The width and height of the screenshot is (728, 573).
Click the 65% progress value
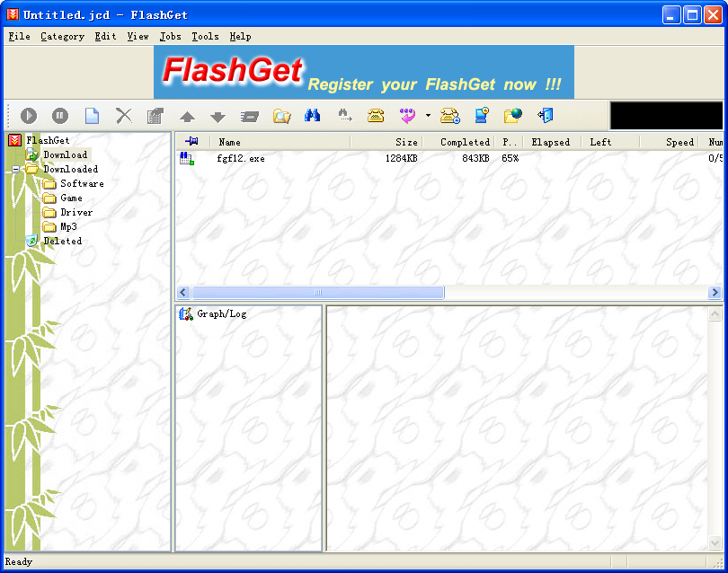pyautogui.click(x=510, y=158)
